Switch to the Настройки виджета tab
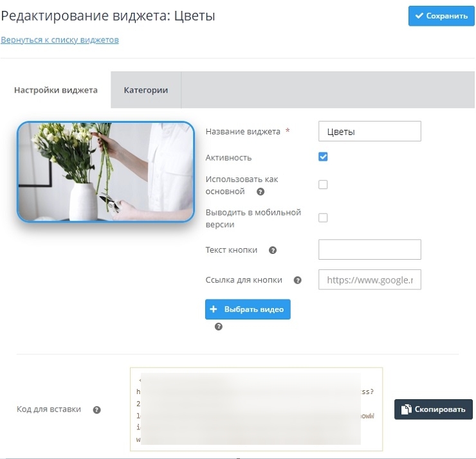The height and width of the screenshot is (459, 476). pyautogui.click(x=56, y=90)
